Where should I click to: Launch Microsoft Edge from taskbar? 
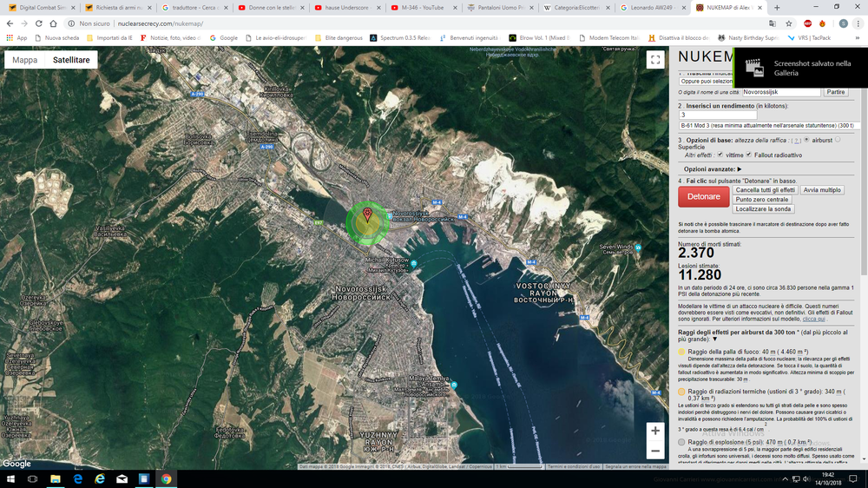pos(77,479)
